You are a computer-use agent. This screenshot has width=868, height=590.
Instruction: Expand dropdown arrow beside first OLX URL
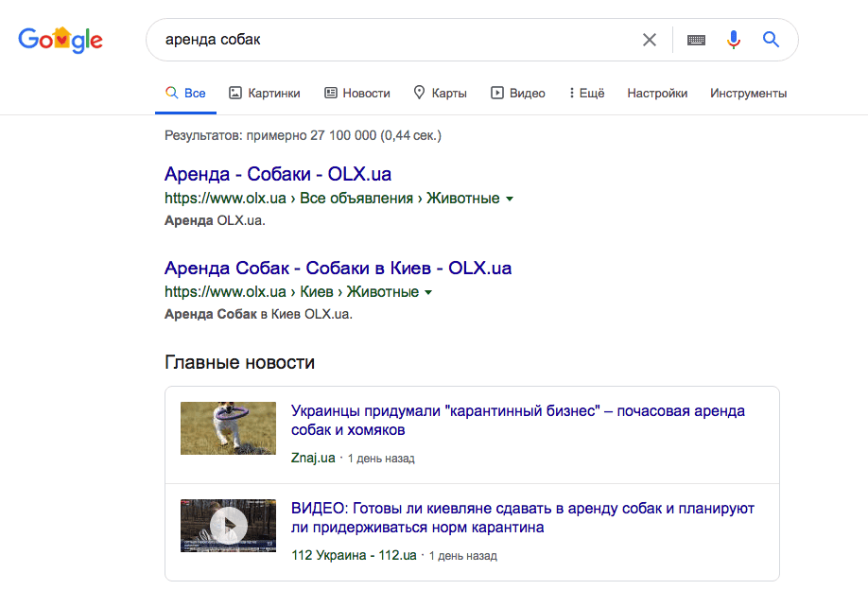coord(510,199)
